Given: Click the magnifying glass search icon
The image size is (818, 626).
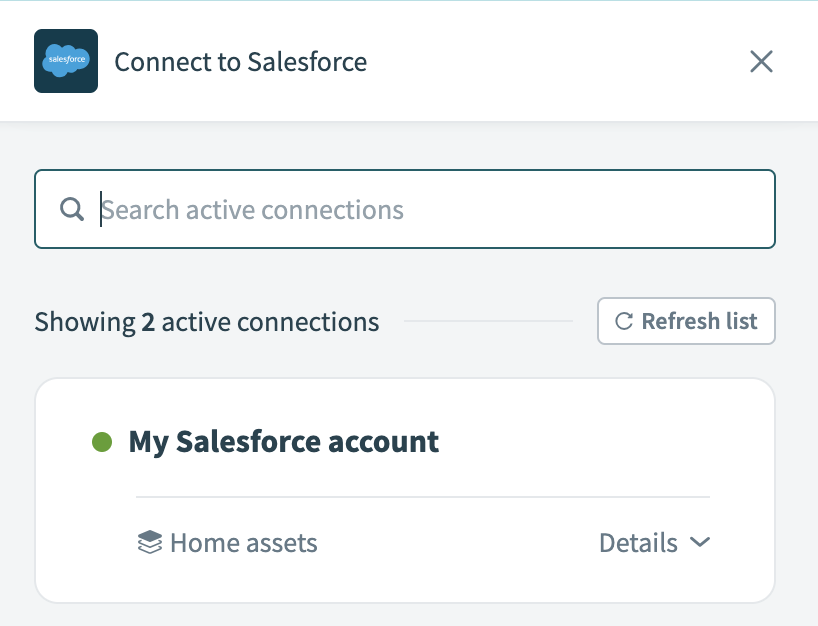Looking at the screenshot, I should pyautogui.click(x=72, y=210).
